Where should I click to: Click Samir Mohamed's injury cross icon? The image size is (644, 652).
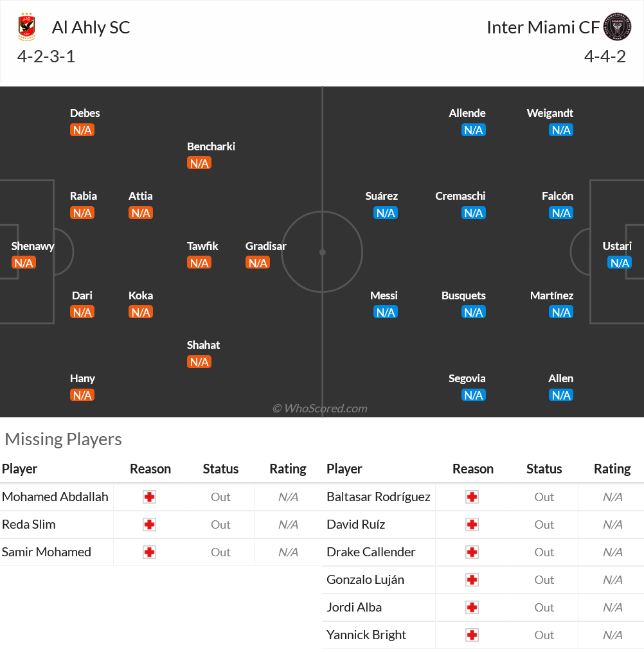149,552
